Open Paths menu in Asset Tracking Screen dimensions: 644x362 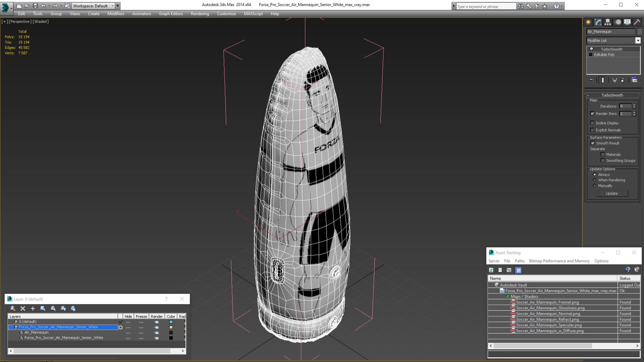tap(520, 261)
